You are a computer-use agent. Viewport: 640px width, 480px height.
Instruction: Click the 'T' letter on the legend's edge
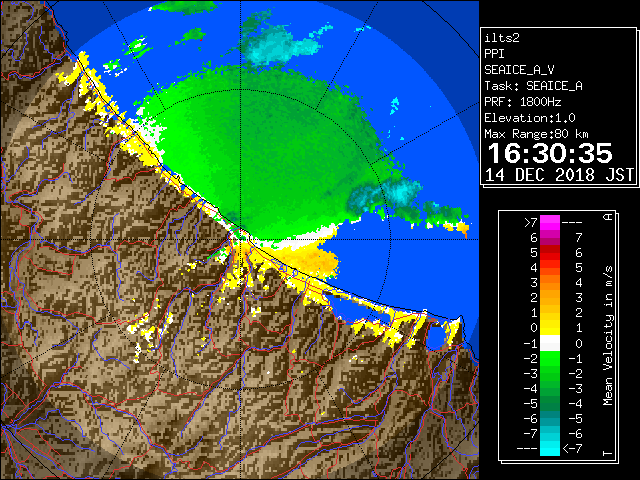coord(609,453)
